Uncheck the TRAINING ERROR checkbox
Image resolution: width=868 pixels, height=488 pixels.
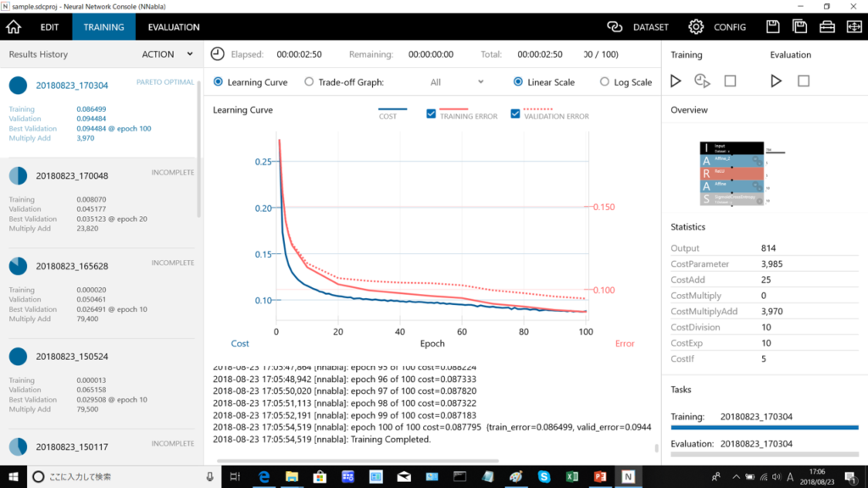pyautogui.click(x=431, y=114)
